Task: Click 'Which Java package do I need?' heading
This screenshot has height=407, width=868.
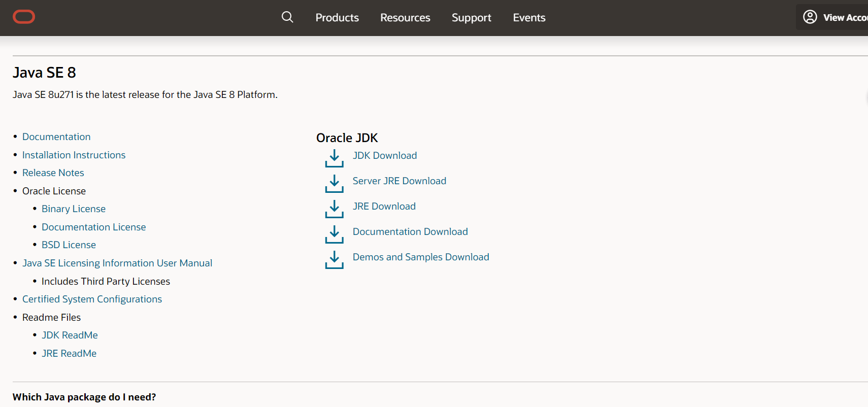Action: click(x=84, y=397)
